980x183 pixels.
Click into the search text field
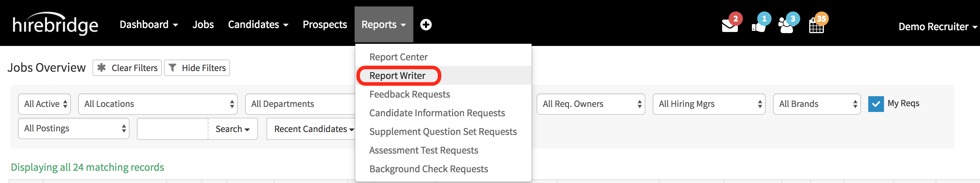(x=172, y=129)
